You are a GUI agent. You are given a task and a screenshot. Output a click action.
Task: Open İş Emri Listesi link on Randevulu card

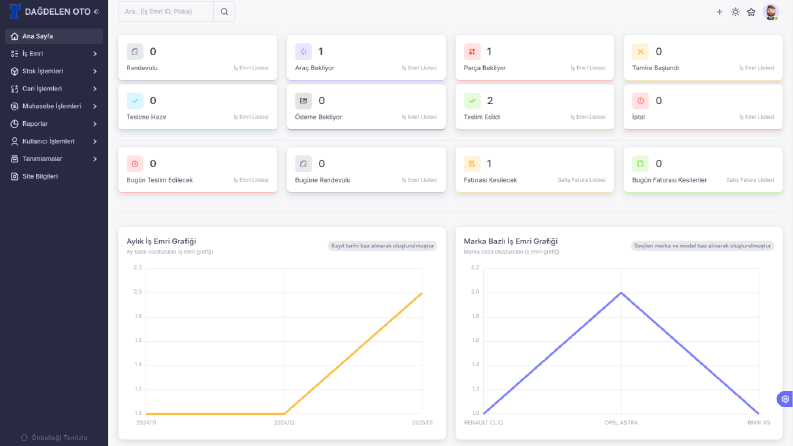[251, 68]
